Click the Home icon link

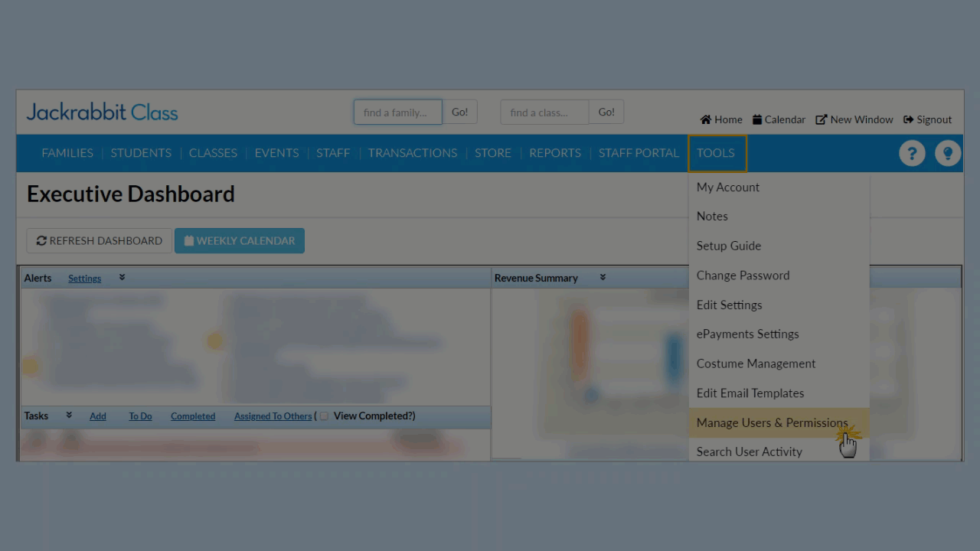pyautogui.click(x=721, y=119)
